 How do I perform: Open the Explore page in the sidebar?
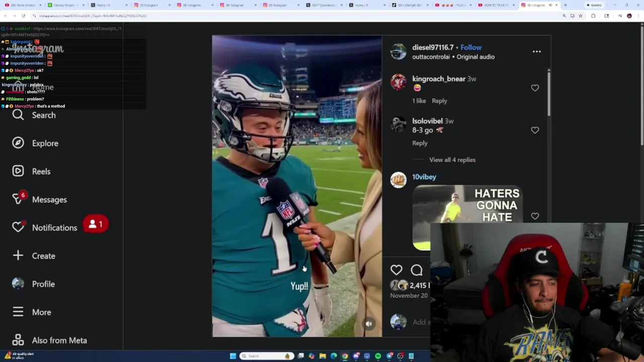[x=35, y=143]
